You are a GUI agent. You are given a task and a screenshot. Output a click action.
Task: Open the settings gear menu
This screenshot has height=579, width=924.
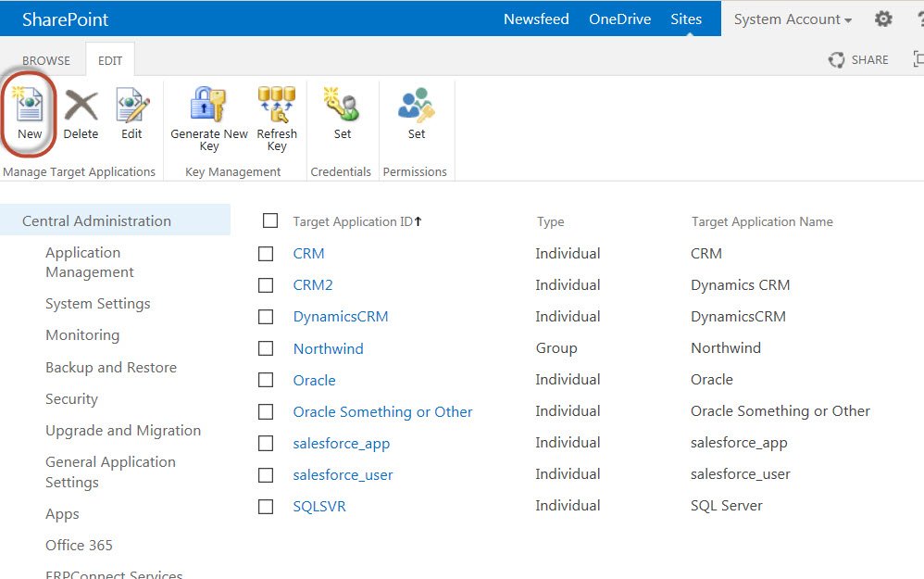tap(883, 19)
